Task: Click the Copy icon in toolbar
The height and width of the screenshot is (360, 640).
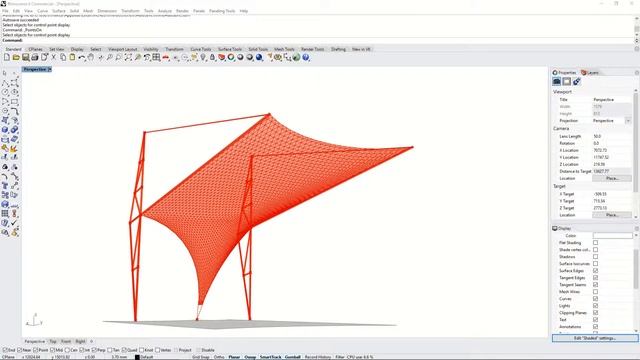Action: point(63,58)
